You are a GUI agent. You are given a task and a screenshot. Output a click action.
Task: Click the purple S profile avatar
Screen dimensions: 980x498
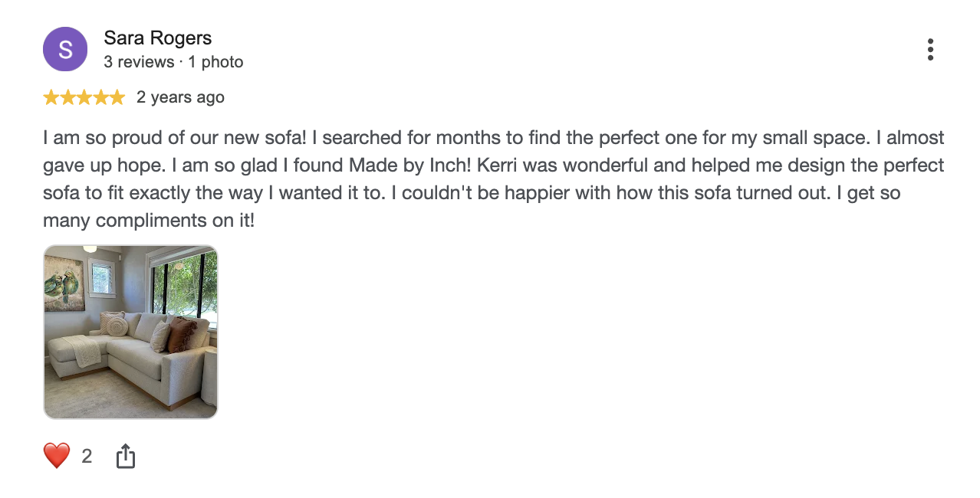click(x=65, y=49)
